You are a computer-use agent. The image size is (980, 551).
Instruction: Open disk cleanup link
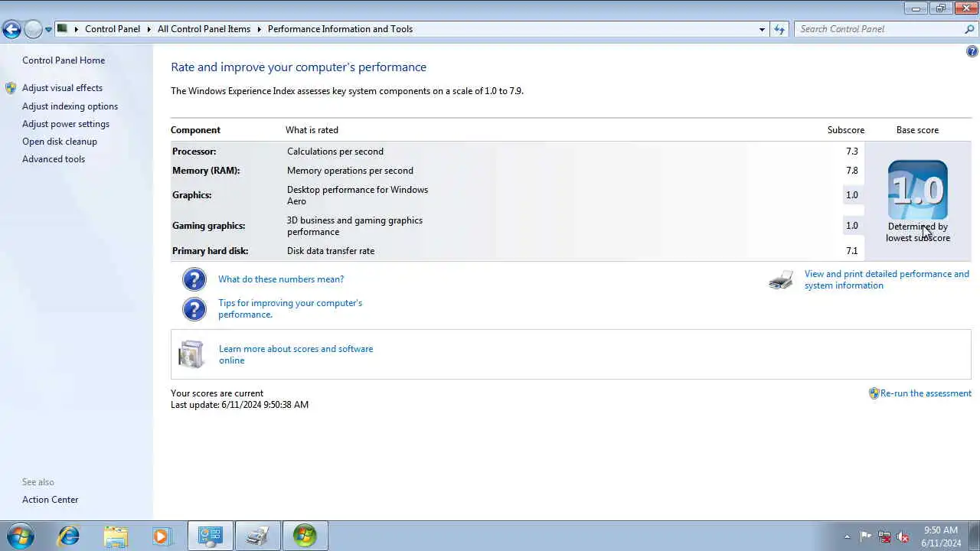click(60, 142)
